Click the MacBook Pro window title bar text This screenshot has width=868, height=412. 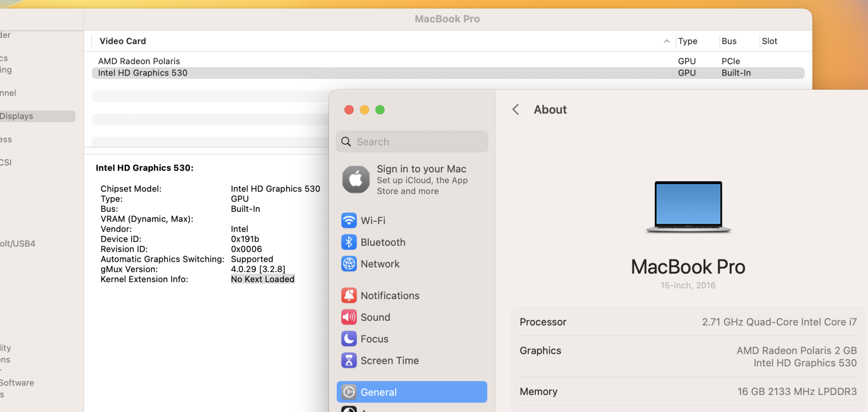447,19
